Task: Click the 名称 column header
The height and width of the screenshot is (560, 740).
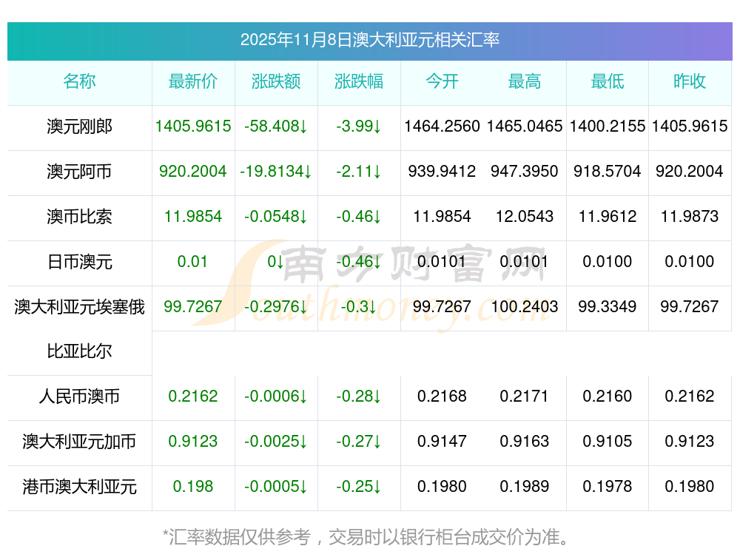Action: [x=79, y=81]
